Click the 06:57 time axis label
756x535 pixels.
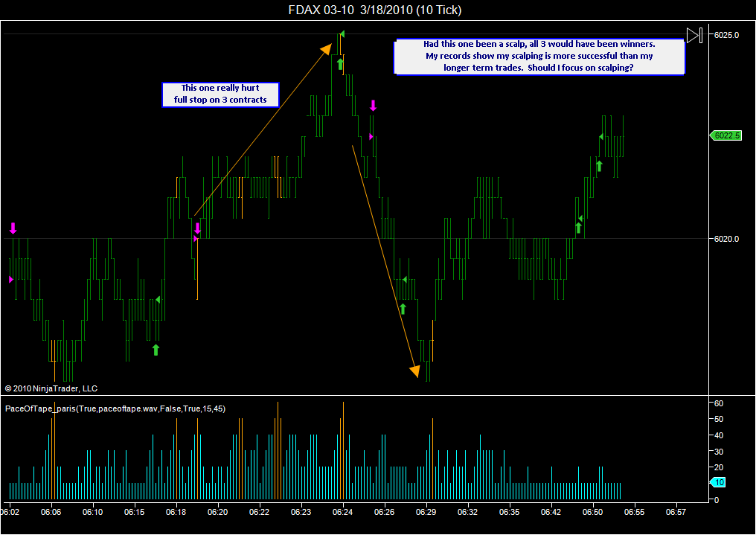(x=676, y=512)
